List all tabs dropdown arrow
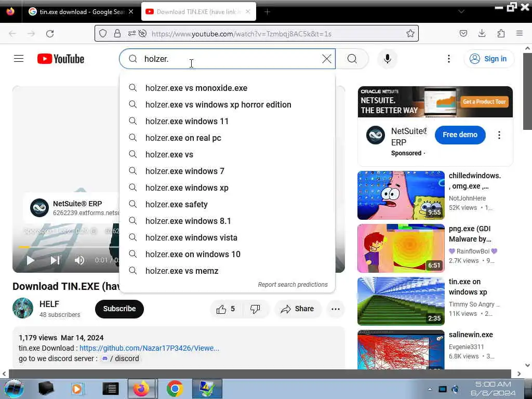Viewport: 532px width, 399px height. pos(461,11)
